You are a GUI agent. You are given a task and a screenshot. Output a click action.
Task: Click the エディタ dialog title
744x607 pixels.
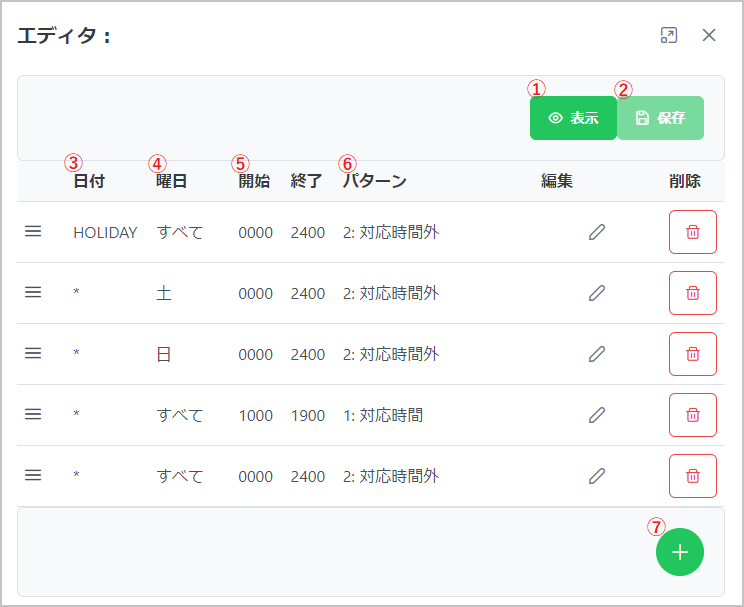64,36
